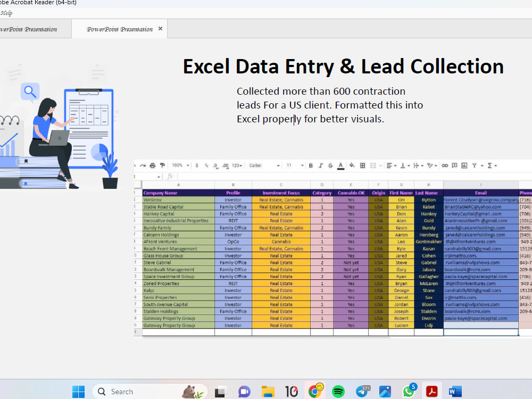Select the active PowerPoint Presentation tab
Viewport: 532px width, 399px height.
tap(119, 29)
